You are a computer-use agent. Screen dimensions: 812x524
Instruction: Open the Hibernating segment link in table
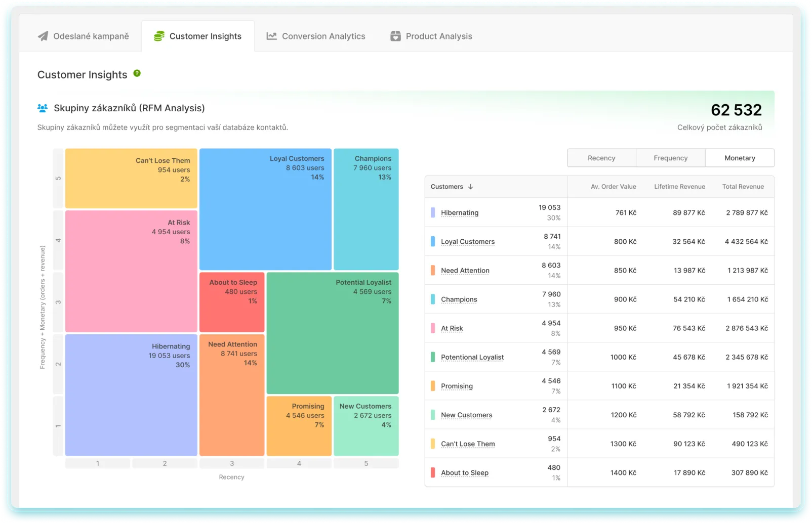coord(459,213)
